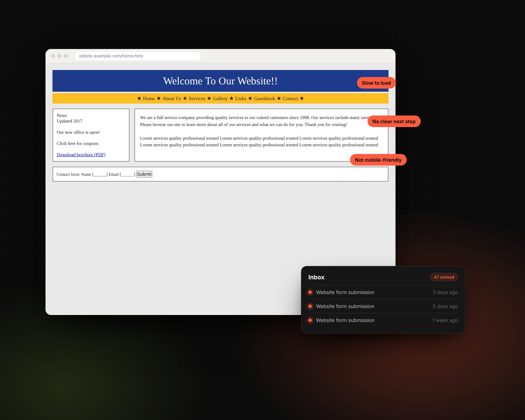This screenshot has width=525, height=420.
Task: Click unread dot of 5 days ago message
Action: click(310, 306)
